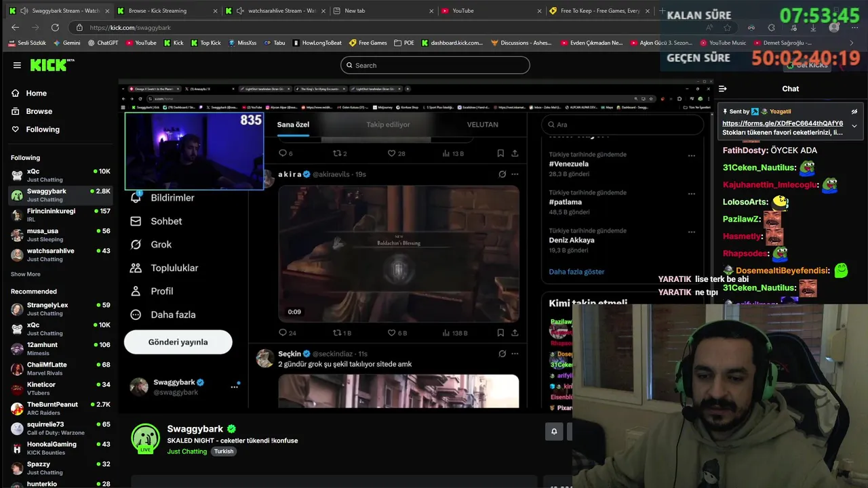
Task: Open the HowLongToBeat bookmark
Action: click(x=317, y=43)
